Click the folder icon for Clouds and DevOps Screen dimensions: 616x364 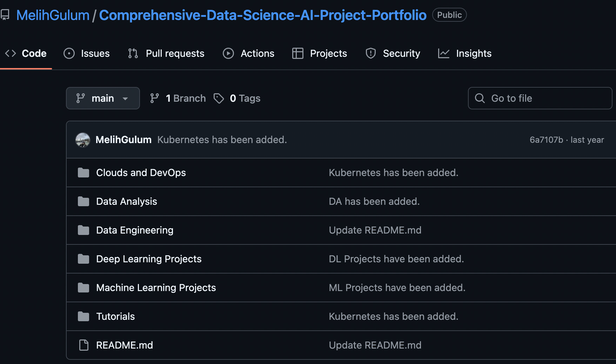coord(83,173)
